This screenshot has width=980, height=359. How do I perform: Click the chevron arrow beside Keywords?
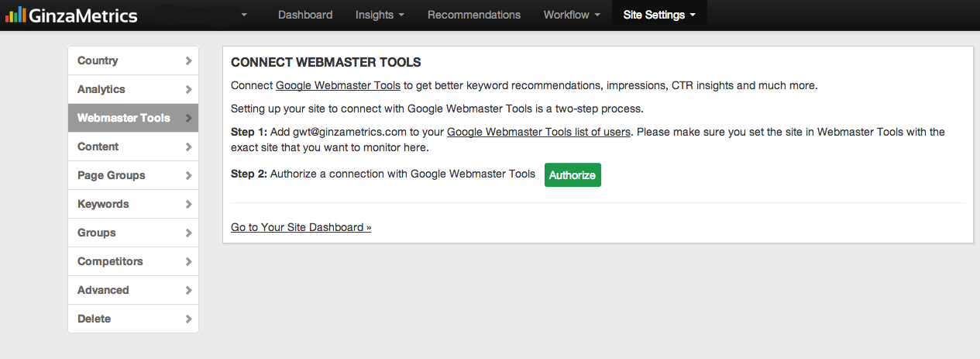[x=188, y=204]
